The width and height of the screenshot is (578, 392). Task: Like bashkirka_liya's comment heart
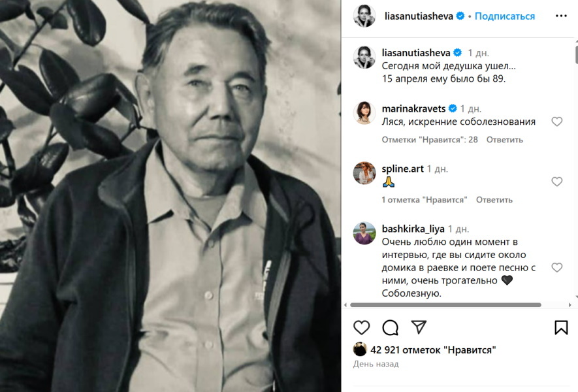[x=556, y=267]
